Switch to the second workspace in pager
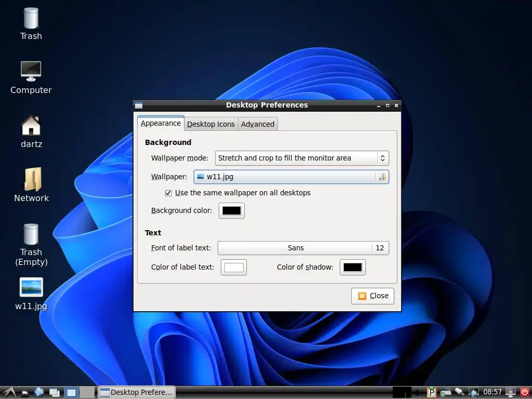This screenshot has width=532, height=399. coord(87,393)
